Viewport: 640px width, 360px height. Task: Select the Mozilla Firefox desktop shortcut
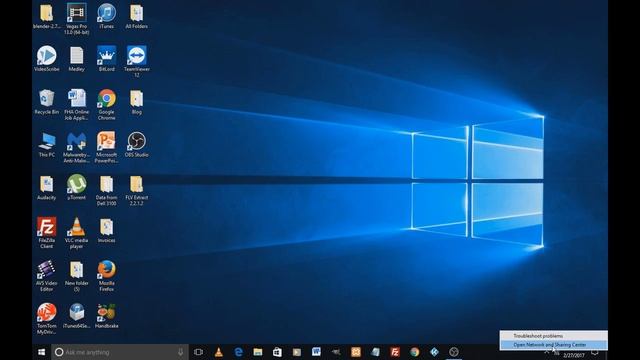point(107,276)
